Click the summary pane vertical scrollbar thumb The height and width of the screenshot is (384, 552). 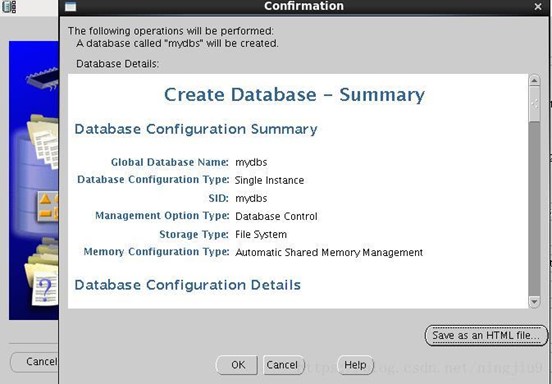coord(534,208)
